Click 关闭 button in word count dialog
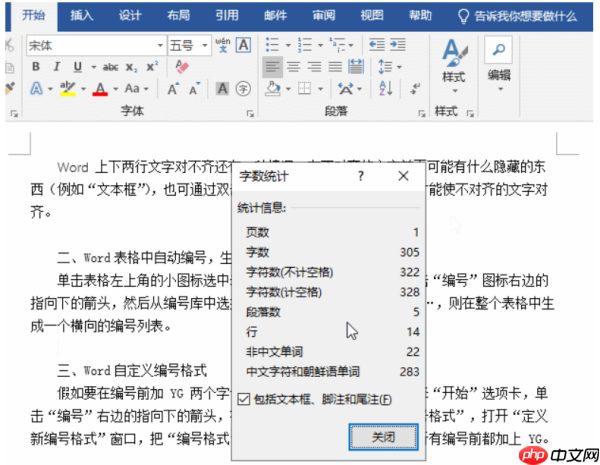600x465 pixels. [x=383, y=436]
